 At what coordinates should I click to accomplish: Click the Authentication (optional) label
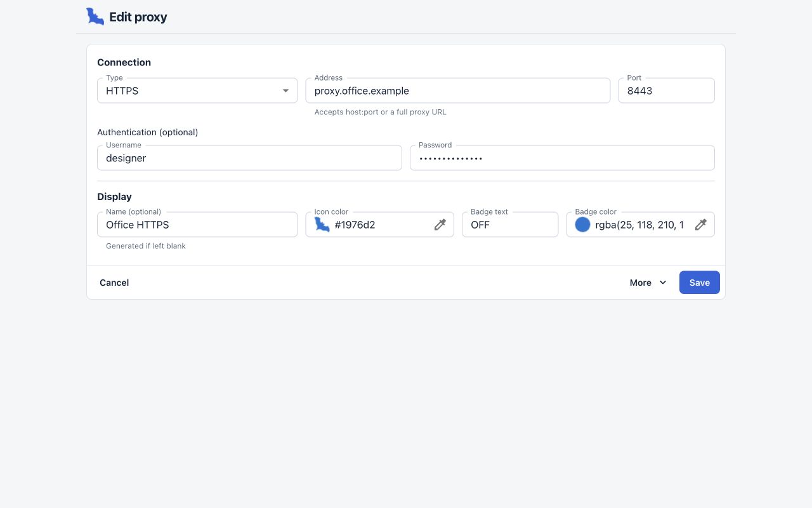coord(148,132)
